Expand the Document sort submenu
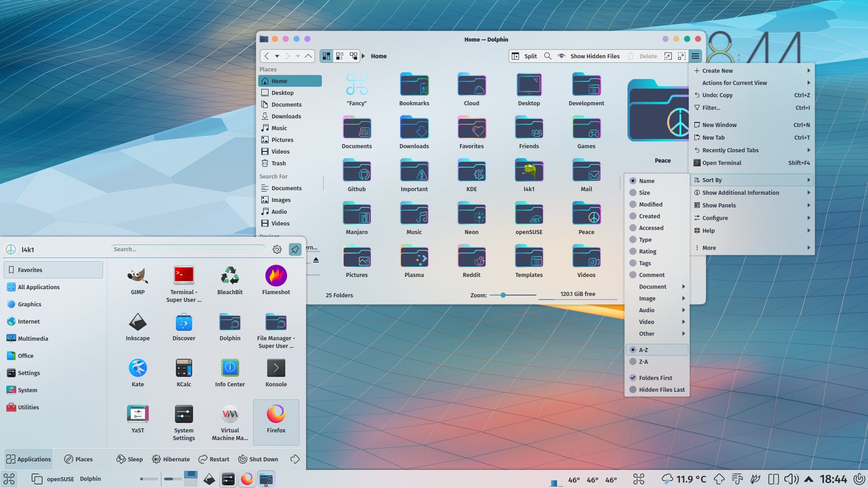 point(657,286)
